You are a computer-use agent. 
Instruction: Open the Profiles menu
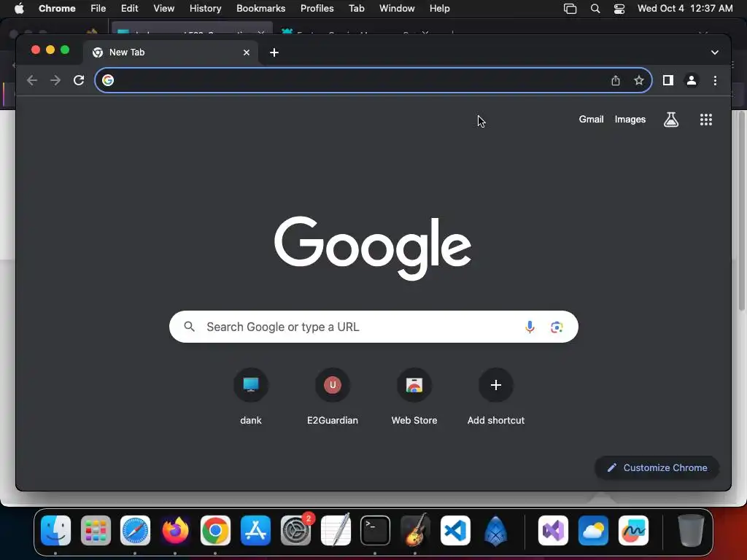coord(317,9)
